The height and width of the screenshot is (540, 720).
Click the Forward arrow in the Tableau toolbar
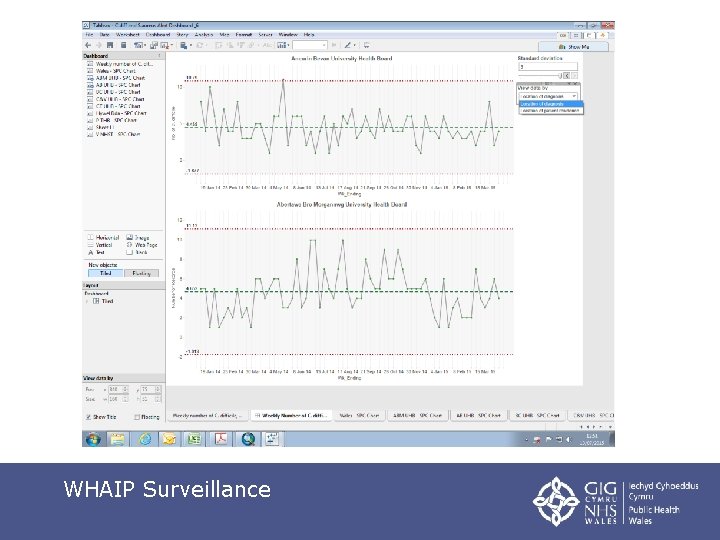tap(98, 45)
